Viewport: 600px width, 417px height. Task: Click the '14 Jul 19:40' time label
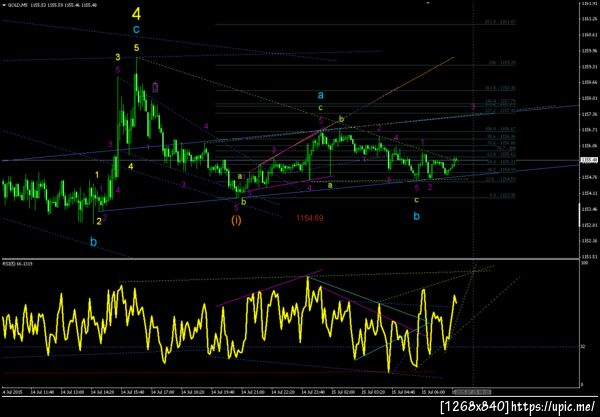(x=223, y=392)
